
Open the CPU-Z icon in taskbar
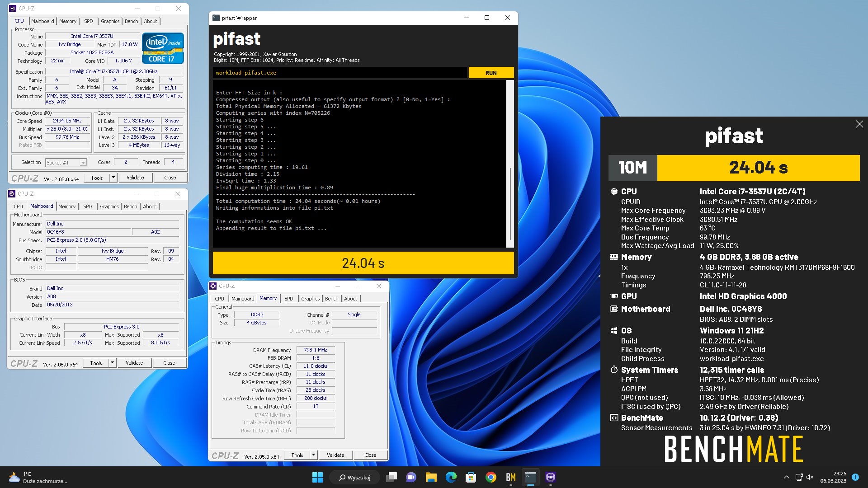pos(550,477)
